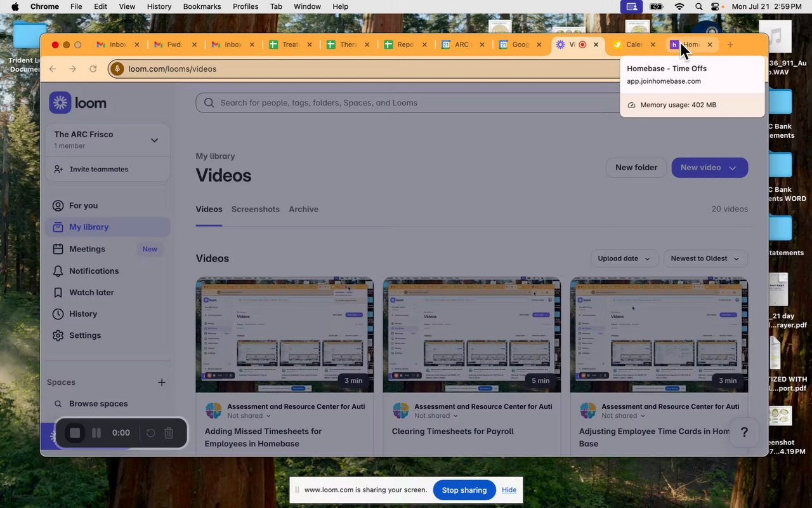Open the Newest to Oldest dropdown
Screen dimensions: 812x508
click(x=705, y=258)
